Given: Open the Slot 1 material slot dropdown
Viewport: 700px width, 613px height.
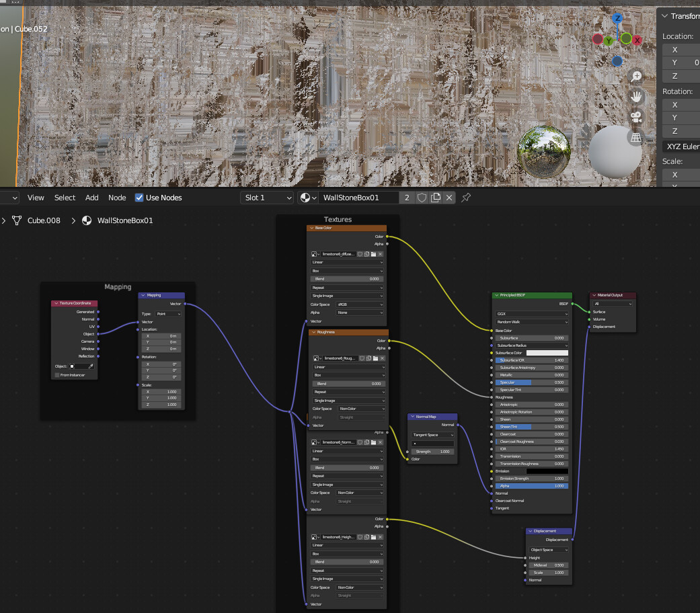Looking at the screenshot, I should (267, 198).
